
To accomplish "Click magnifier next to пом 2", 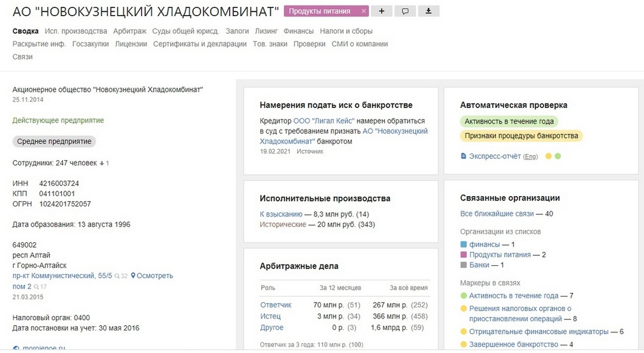I will point(36,287).
